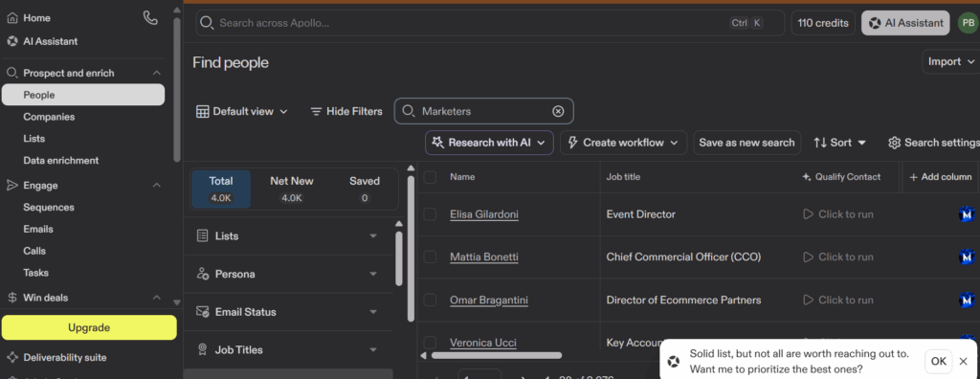Open Research with AI dropdown
The width and height of the screenshot is (980, 379).
[x=489, y=143]
